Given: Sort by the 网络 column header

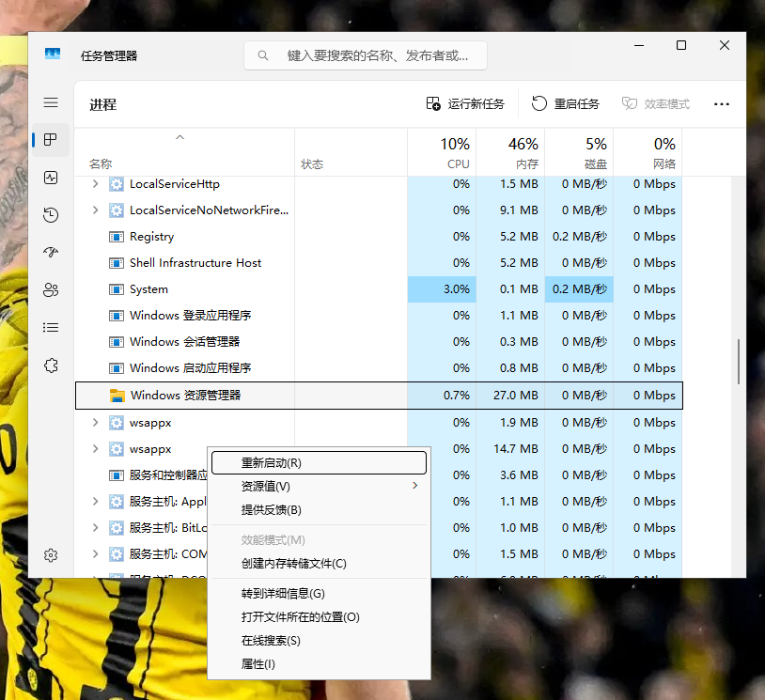Looking at the screenshot, I should [648, 152].
